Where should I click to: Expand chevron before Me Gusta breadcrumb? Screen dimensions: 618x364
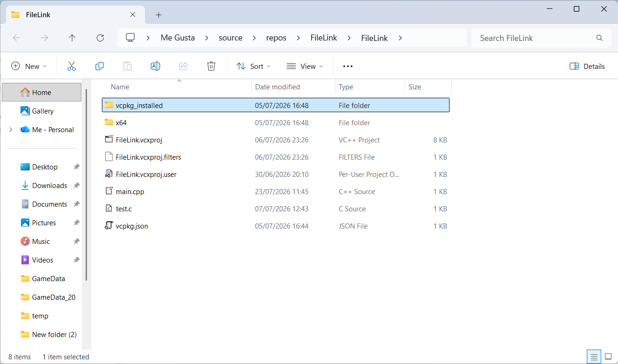148,38
